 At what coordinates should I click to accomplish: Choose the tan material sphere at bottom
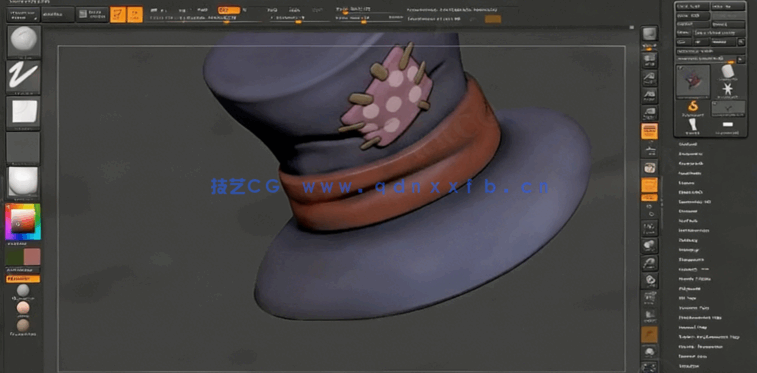click(23, 325)
